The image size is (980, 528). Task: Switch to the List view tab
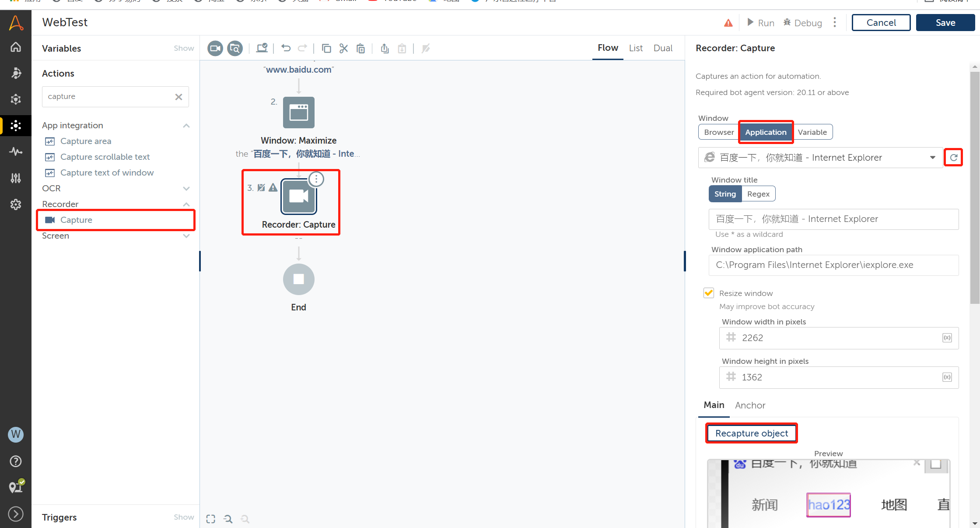[x=635, y=48]
